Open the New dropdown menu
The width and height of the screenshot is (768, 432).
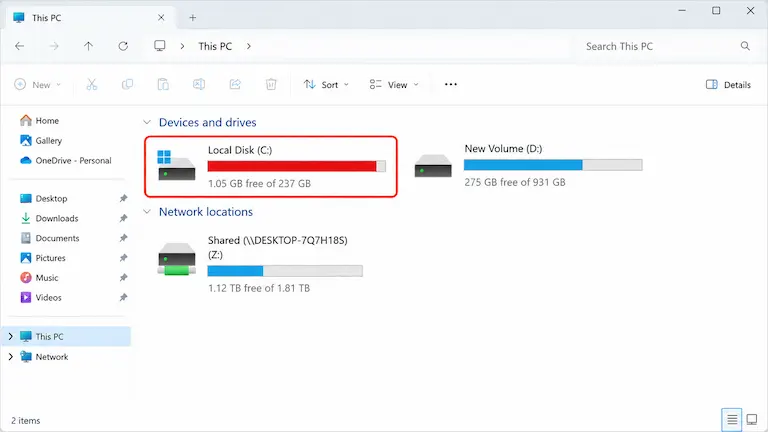tap(38, 84)
